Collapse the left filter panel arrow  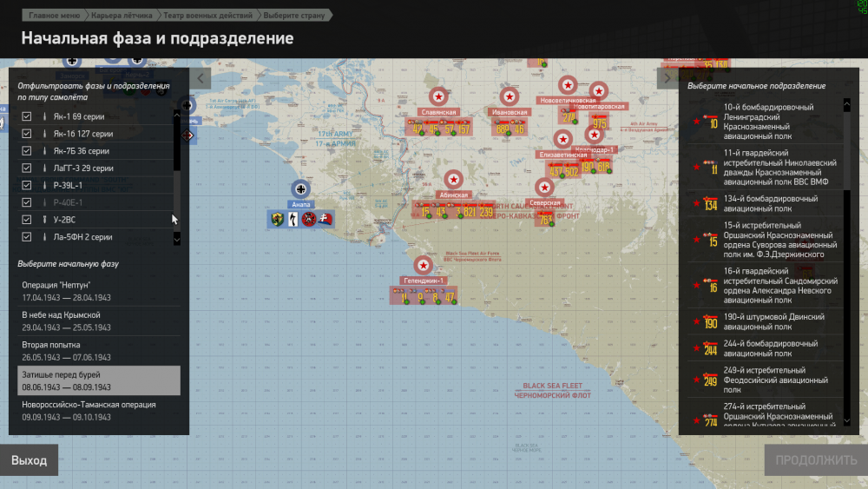pyautogui.click(x=201, y=78)
